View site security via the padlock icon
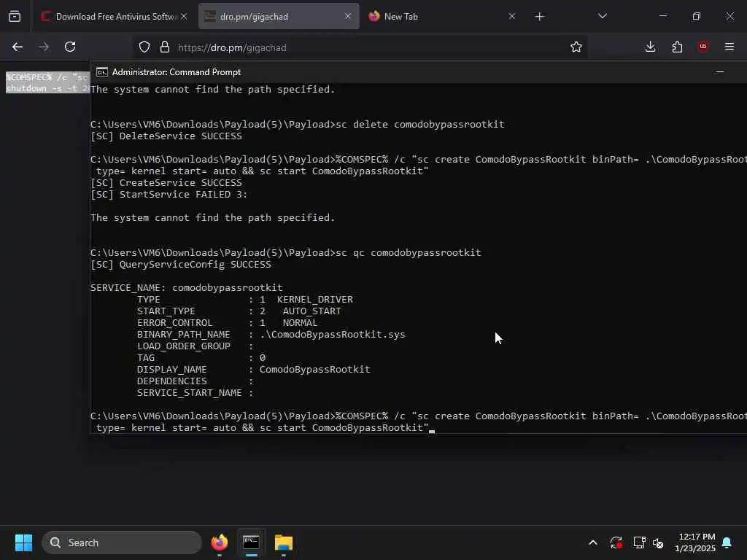 165,47
